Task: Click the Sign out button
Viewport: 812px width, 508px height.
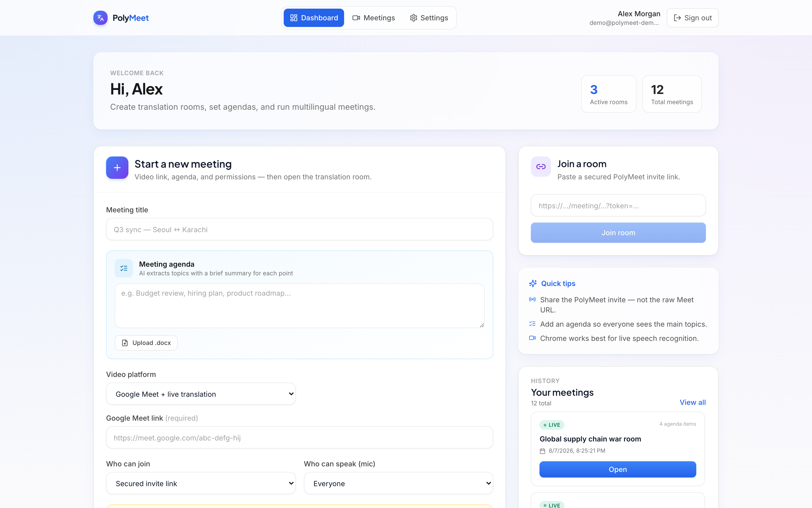Action: (x=692, y=18)
